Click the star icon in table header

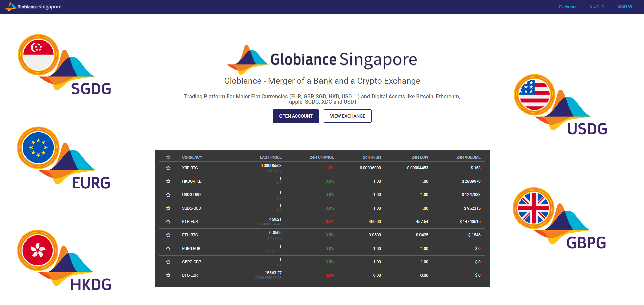[x=168, y=157]
